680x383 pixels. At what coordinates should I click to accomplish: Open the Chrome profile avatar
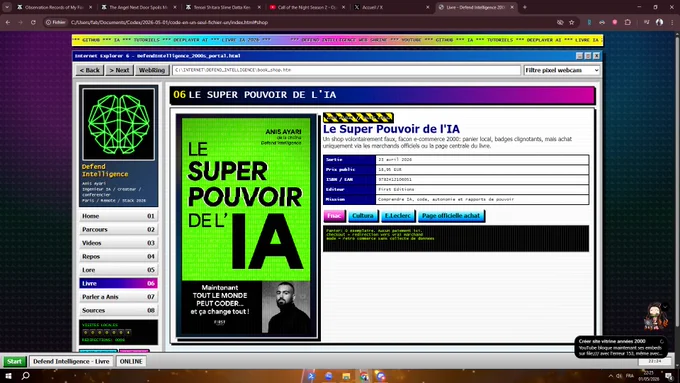click(659, 22)
